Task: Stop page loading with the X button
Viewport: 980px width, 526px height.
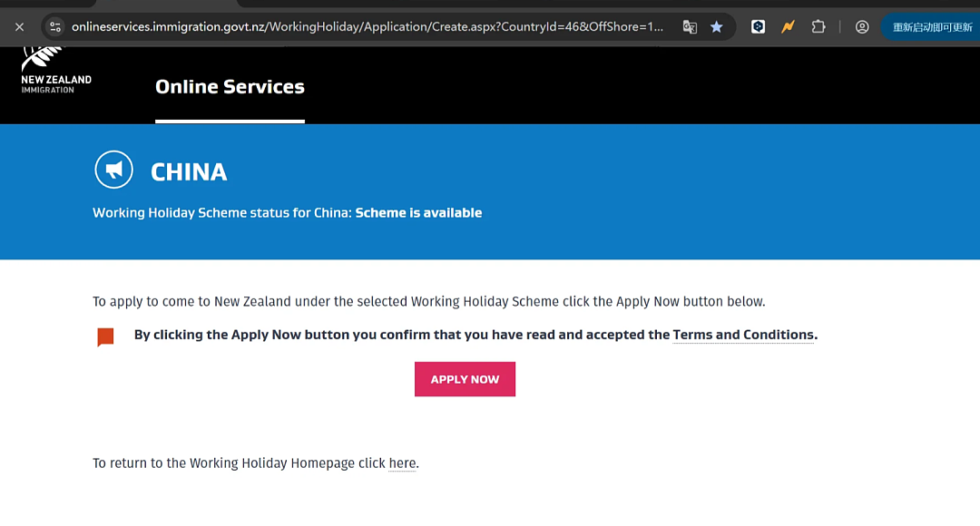Action: pos(19,27)
